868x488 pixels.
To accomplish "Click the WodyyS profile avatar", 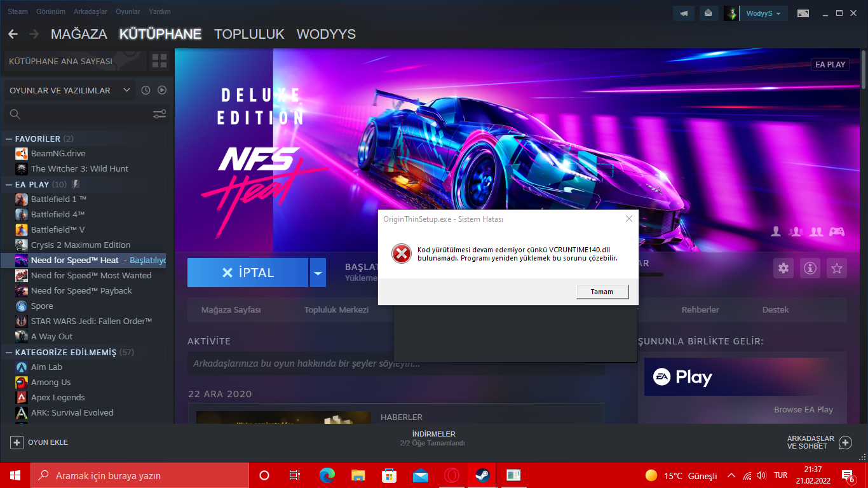I will (731, 13).
